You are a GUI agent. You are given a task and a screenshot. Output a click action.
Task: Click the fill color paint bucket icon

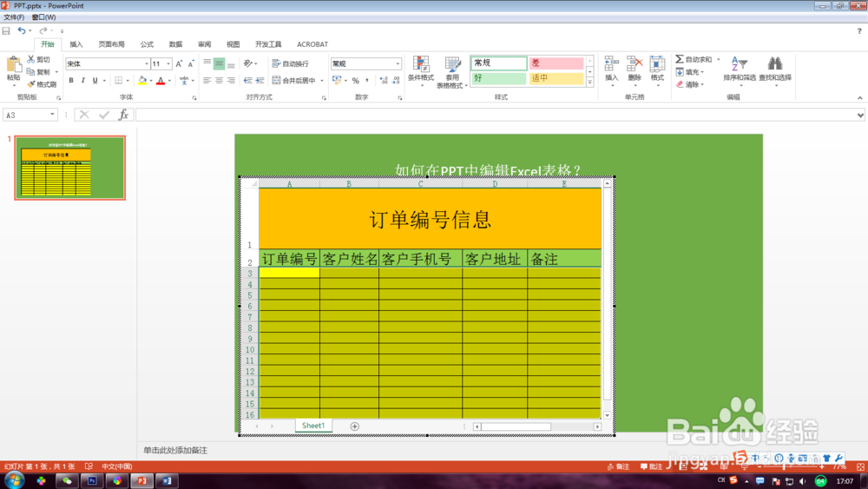142,80
